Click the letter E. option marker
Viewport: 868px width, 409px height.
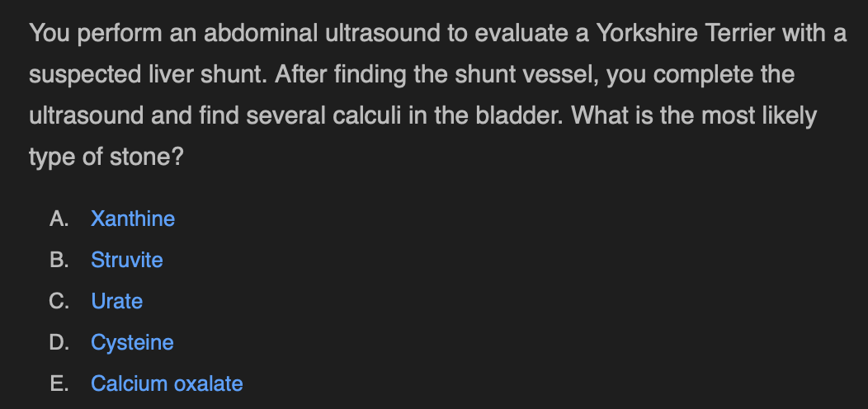pyautogui.click(x=59, y=383)
